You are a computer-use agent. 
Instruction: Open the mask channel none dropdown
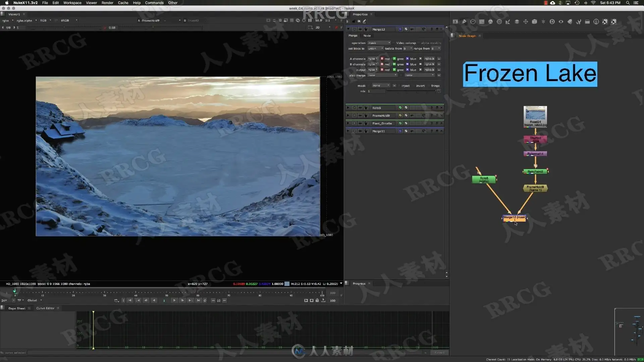point(381,85)
